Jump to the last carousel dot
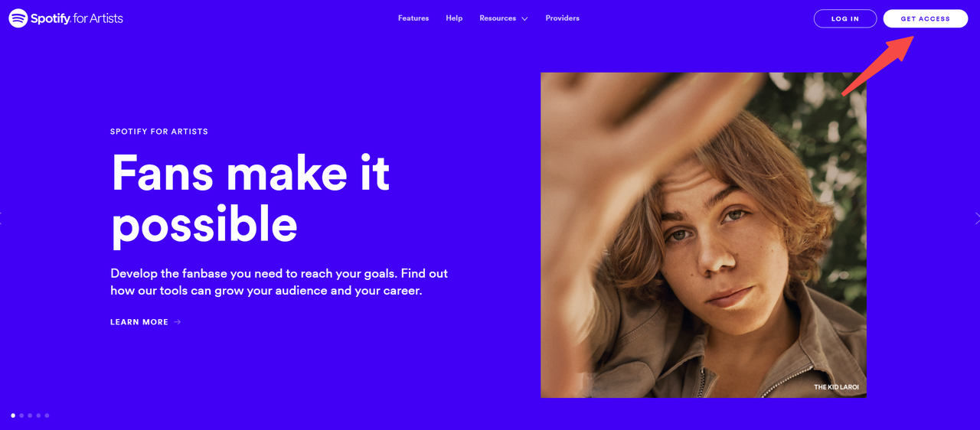Screen dimensions: 980x430 [x=47, y=415]
